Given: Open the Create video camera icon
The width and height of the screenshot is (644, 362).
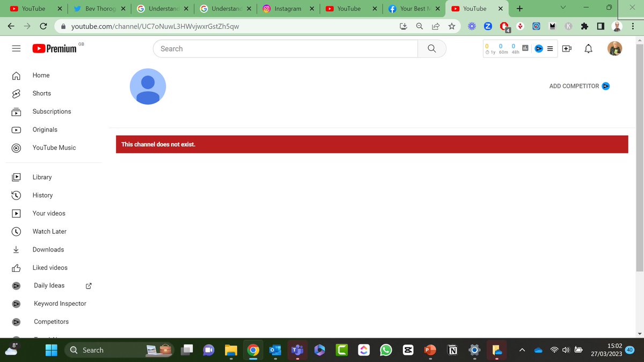Looking at the screenshot, I should 567,49.
